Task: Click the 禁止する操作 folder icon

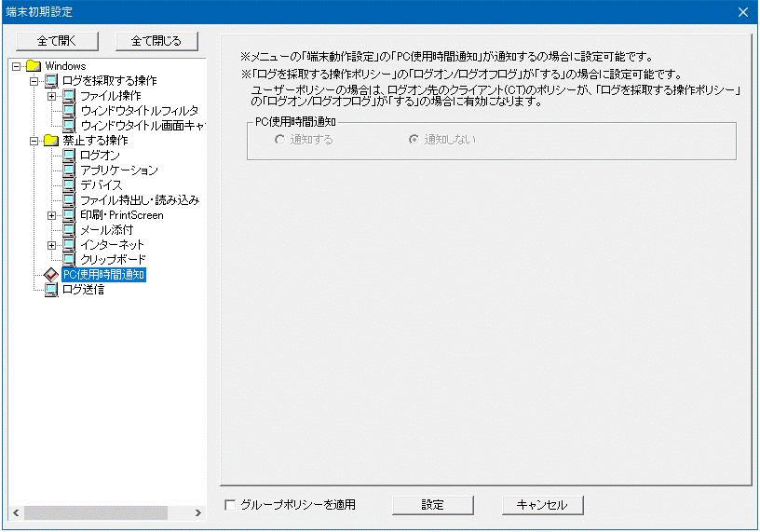Action: click(37, 141)
